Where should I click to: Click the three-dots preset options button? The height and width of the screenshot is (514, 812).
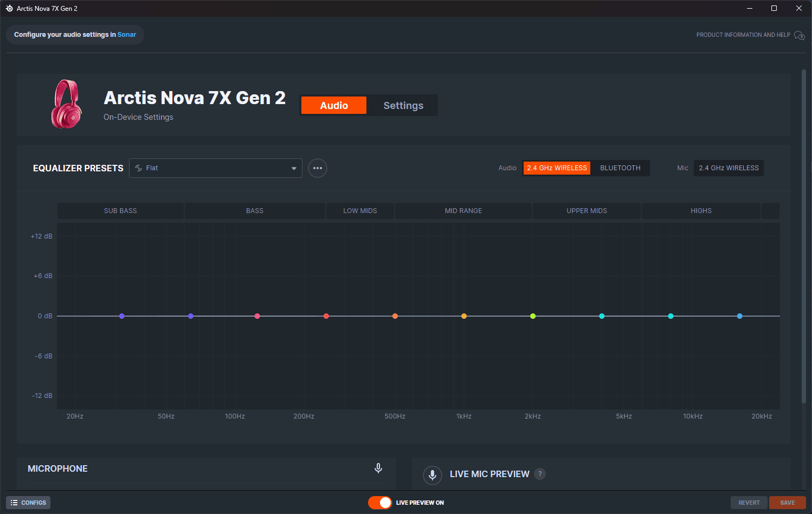(318, 168)
